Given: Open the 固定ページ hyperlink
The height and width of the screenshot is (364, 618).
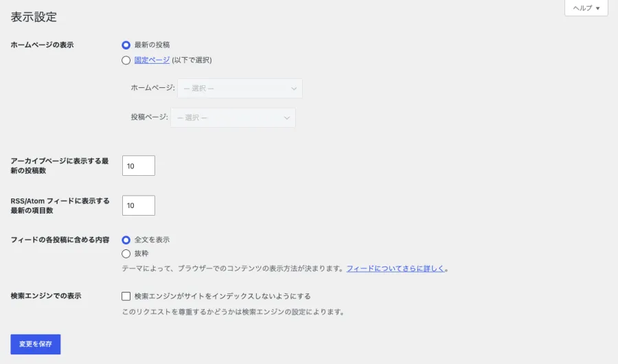Looking at the screenshot, I should 152,60.
